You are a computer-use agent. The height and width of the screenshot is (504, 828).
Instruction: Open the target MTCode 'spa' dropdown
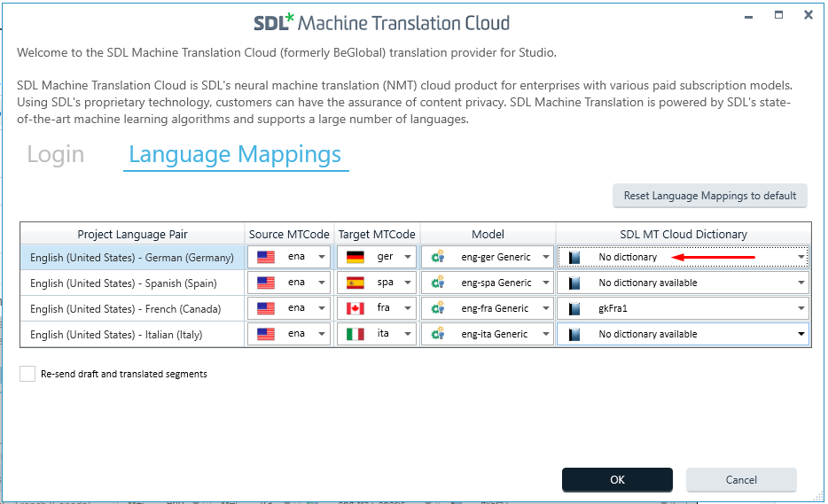click(408, 283)
